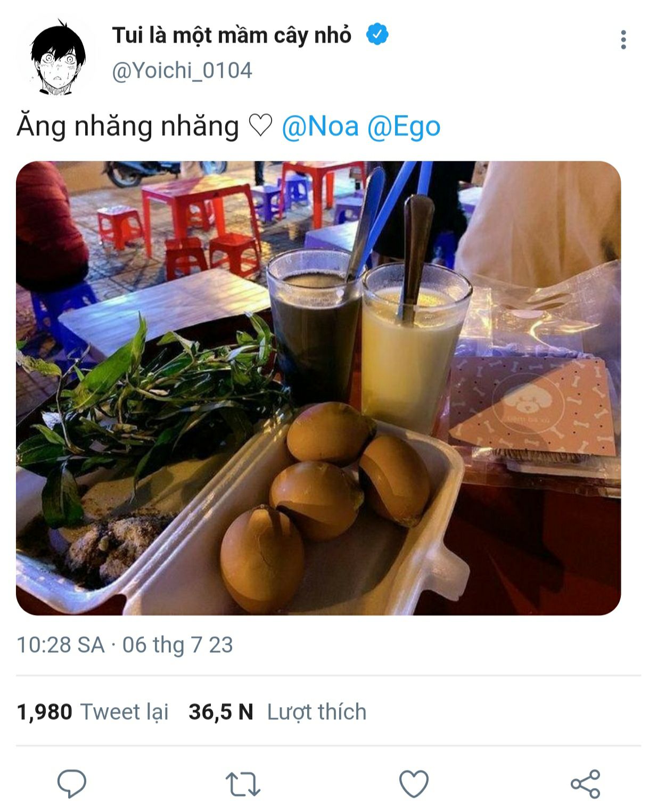The width and height of the screenshot is (657, 812).
Task: Click the 10:28 SA timestamp
Action: (61, 645)
